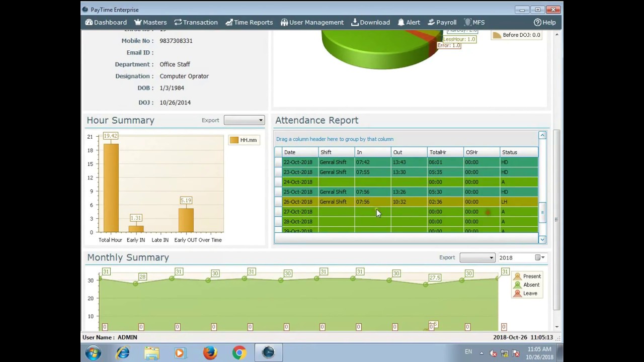Open the Dashboard menu
Viewport: 644px width, 362px height.
(106, 22)
